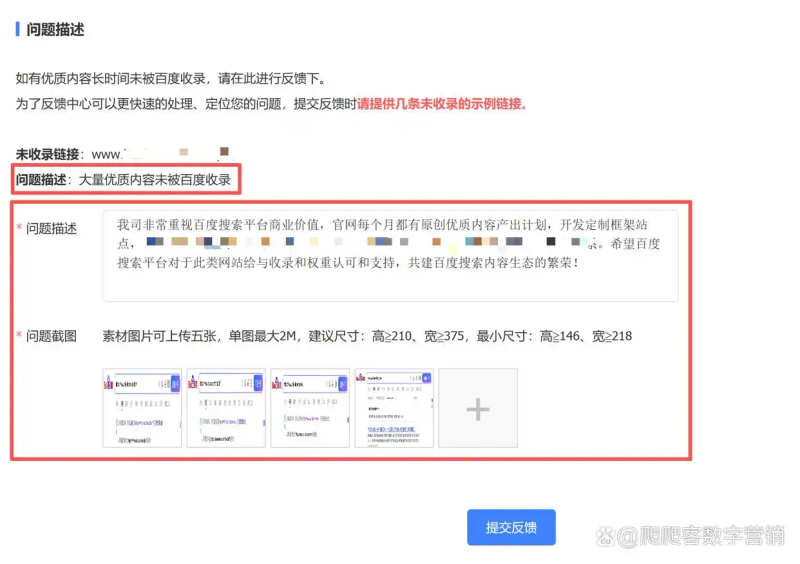Click the section heading 问题描述 at top
This screenshot has height=564, width=800.
(x=55, y=30)
